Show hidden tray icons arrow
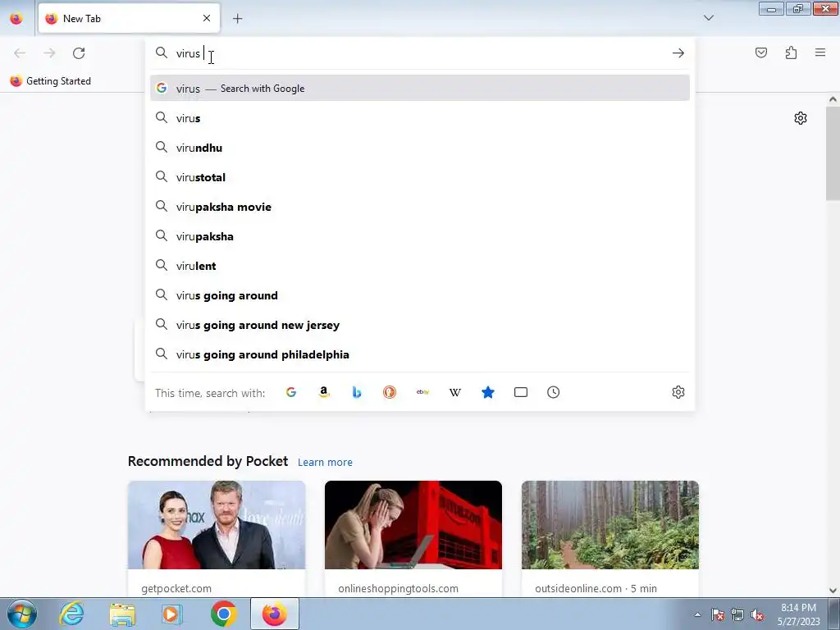 (697, 615)
